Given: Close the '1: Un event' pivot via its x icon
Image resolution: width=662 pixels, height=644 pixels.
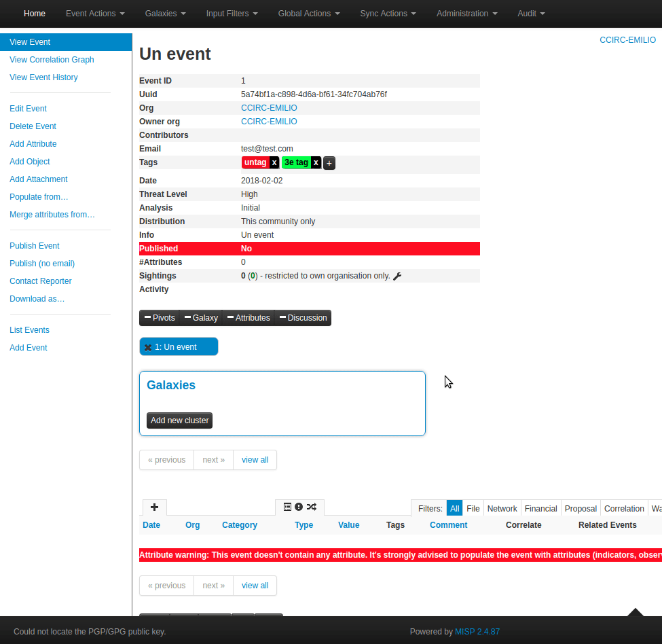Looking at the screenshot, I should point(147,346).
